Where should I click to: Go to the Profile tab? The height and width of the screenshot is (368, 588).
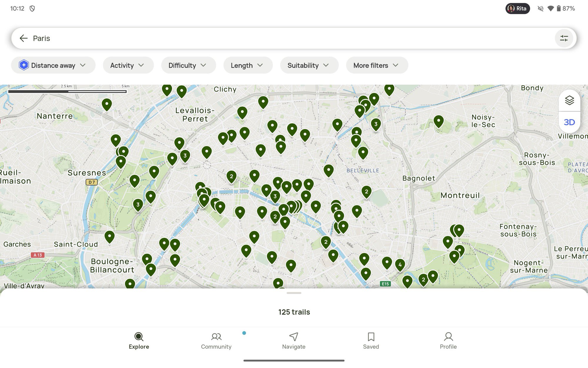448,341
